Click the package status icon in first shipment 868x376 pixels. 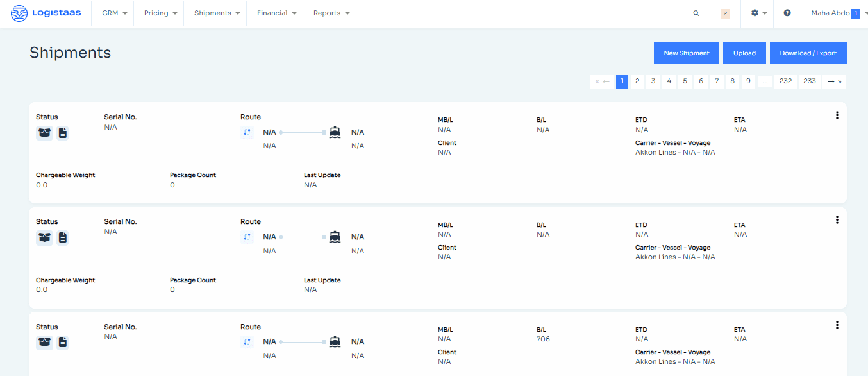(45, 133)
